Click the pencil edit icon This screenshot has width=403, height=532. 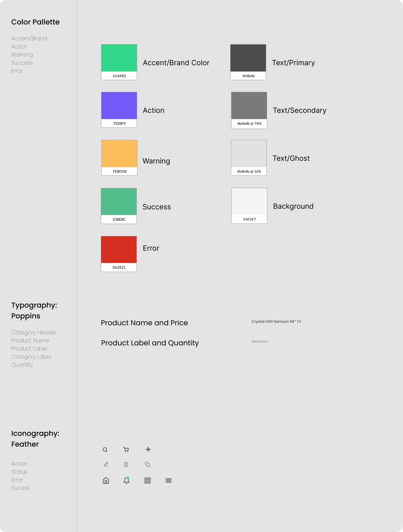pos(106,464)
